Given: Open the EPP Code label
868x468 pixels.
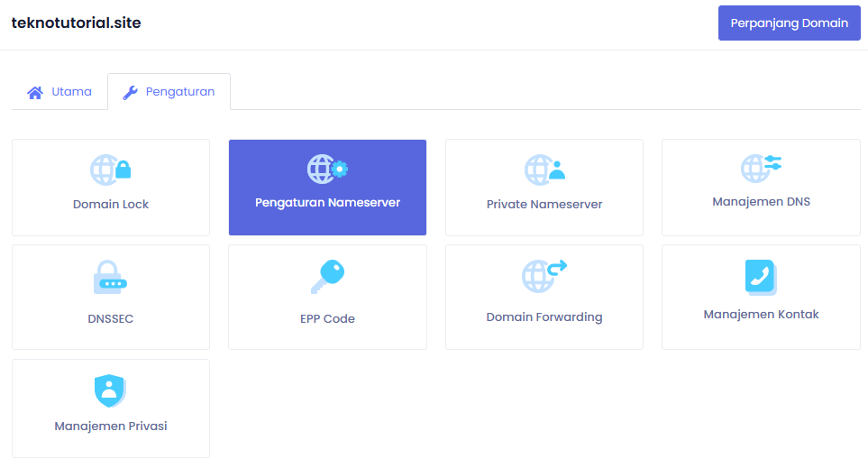Looking at the screenshot, I should coord(328,319).
